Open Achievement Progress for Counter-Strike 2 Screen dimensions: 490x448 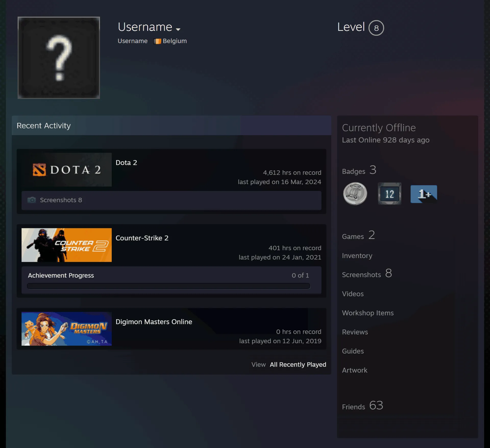pos(61,275)
